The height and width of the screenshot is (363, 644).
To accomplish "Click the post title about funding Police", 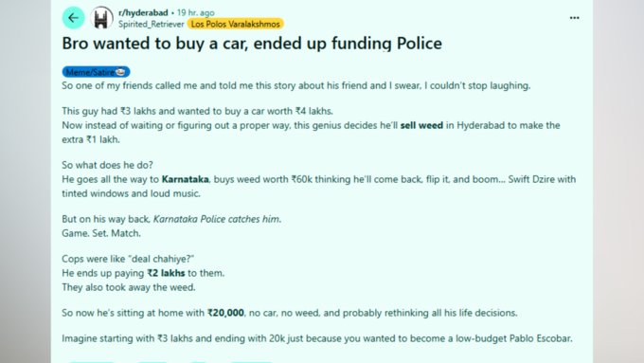I will tap(252, 44).
